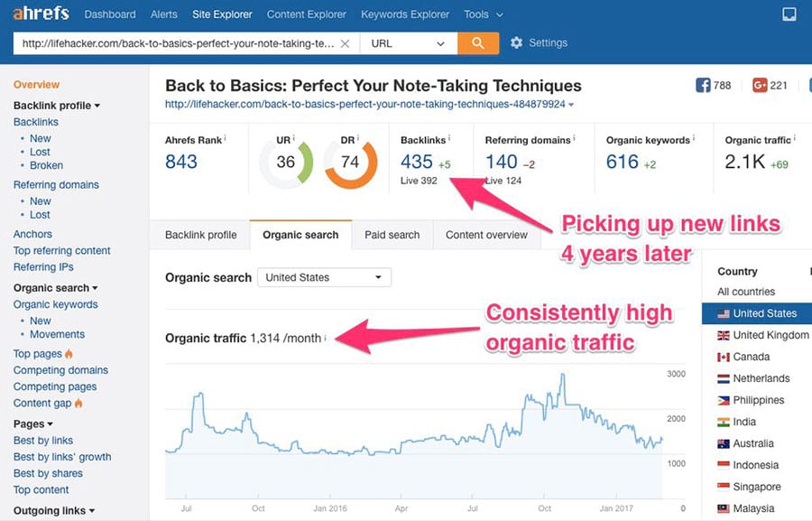Click the orange search magnifier button

click(478, 43)
